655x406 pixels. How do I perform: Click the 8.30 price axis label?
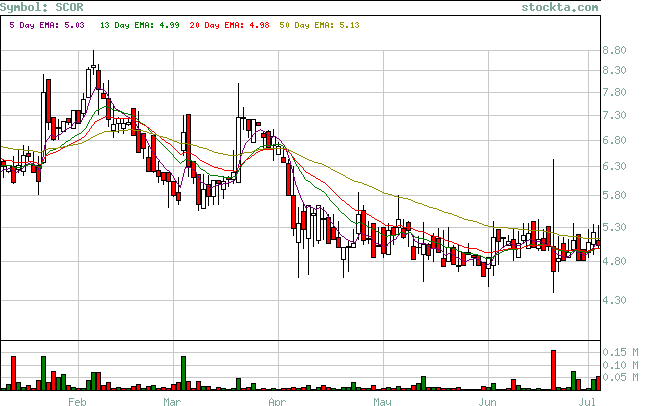[x=614, y=70]
